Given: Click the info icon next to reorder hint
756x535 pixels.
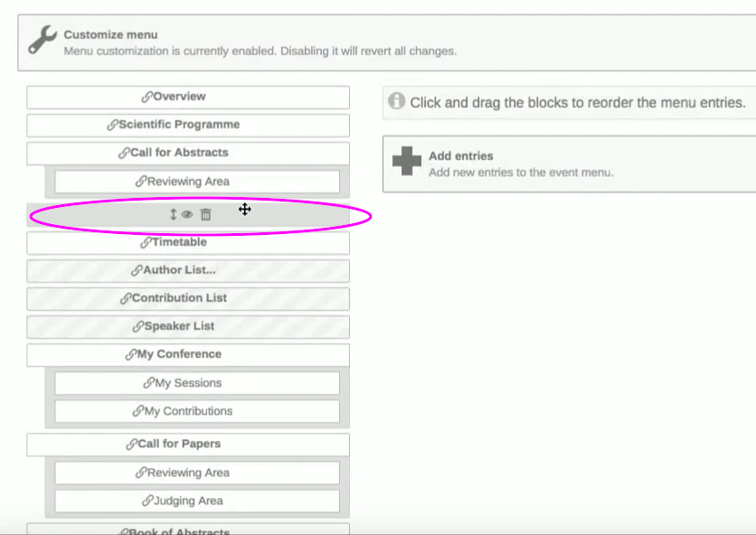Looking at the screenshot, I should point(396,100).
